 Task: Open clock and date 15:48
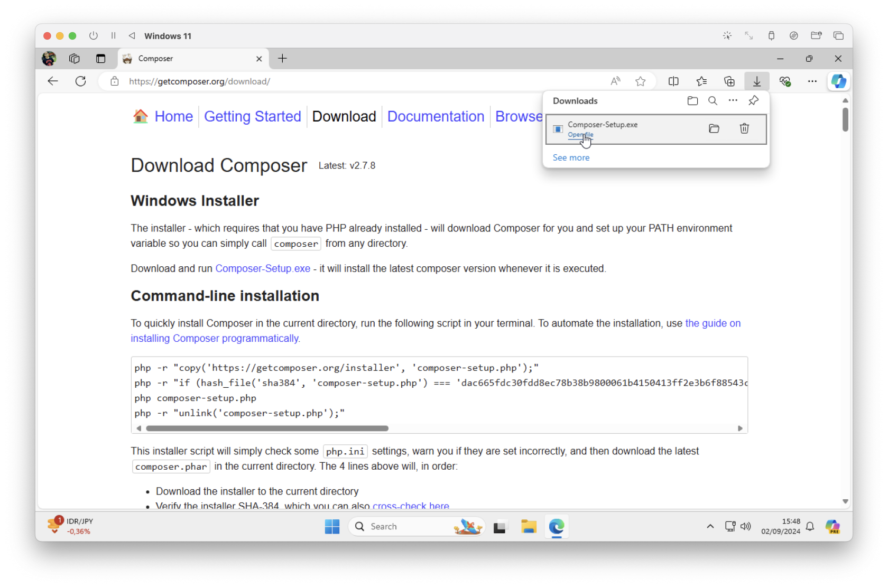[x=781, y=526]
